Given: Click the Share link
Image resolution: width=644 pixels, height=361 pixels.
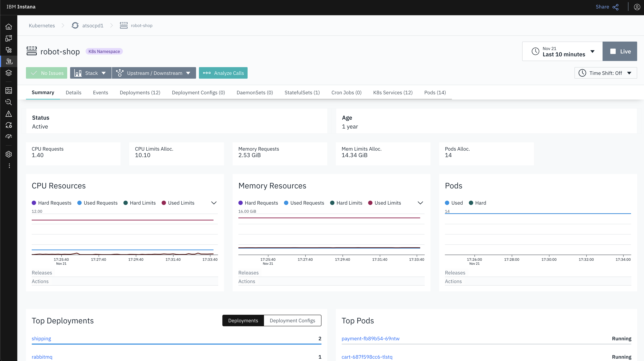Looking at the screenshot, I should (x=602, y=7).
